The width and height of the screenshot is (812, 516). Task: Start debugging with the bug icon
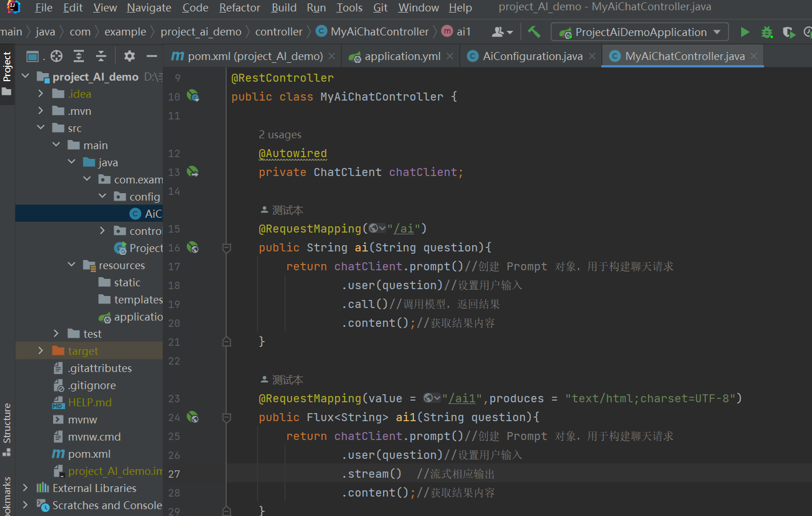767,32
